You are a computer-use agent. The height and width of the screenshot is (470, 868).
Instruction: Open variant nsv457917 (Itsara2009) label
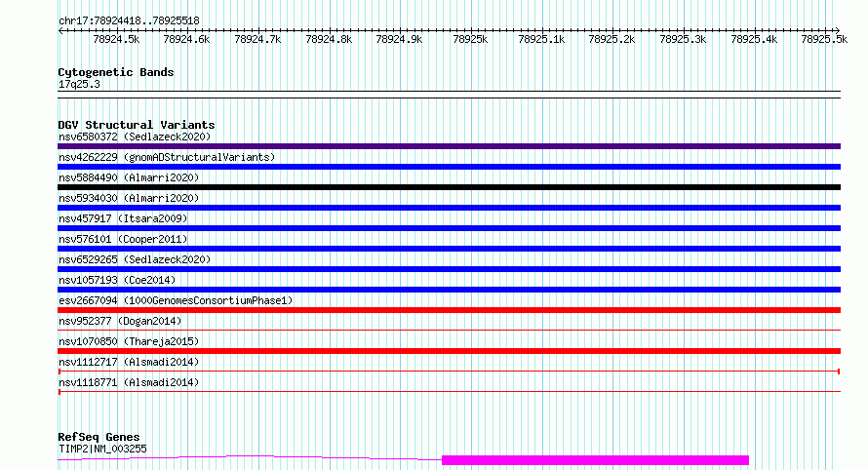pyautogui.click(x=123, y=218)
